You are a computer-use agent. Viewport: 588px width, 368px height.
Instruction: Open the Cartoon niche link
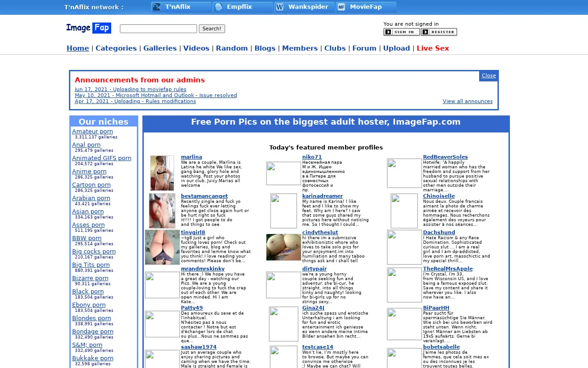coord(91,184)
